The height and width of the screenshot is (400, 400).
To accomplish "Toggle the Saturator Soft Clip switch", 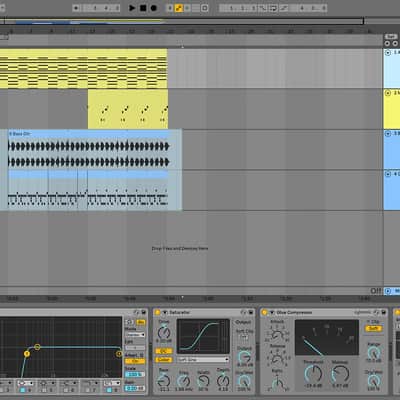I will click(x=244, y=337).
